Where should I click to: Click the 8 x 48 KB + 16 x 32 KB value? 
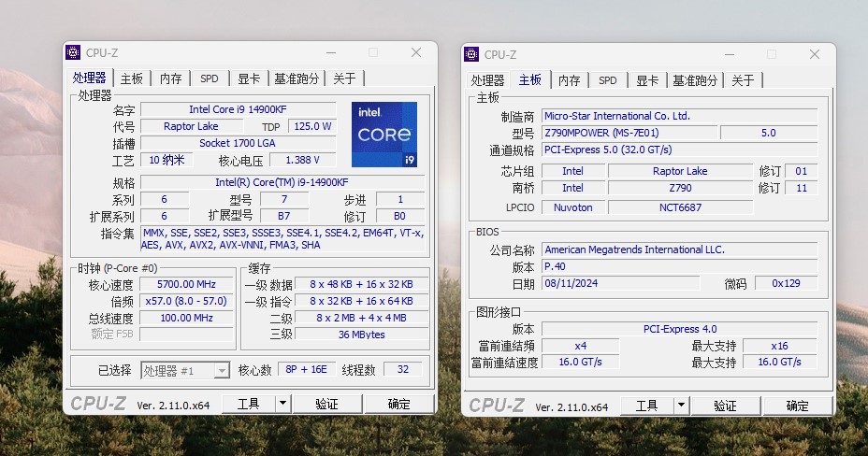click(361, 284)
